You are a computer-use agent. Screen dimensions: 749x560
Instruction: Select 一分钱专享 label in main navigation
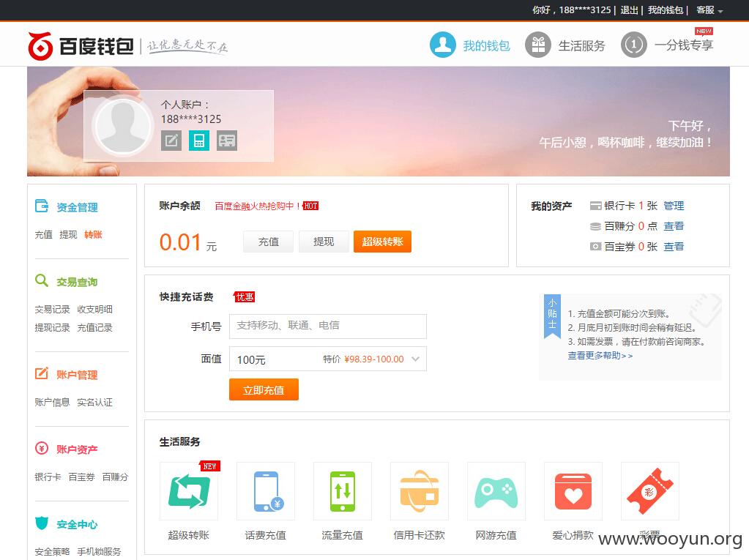point(684,45)
